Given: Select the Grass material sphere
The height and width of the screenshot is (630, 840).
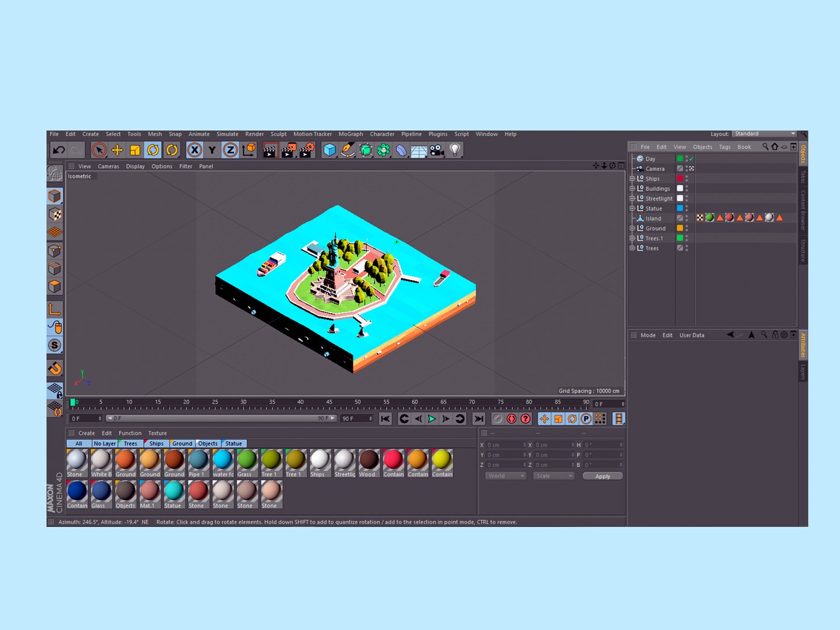Looking at the screenshot, I should [x=247, y=460].
